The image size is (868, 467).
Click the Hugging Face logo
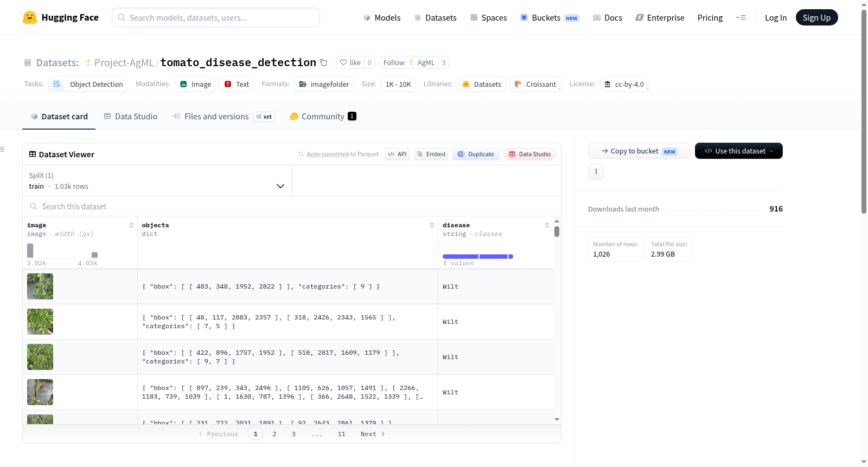[60, 17]
